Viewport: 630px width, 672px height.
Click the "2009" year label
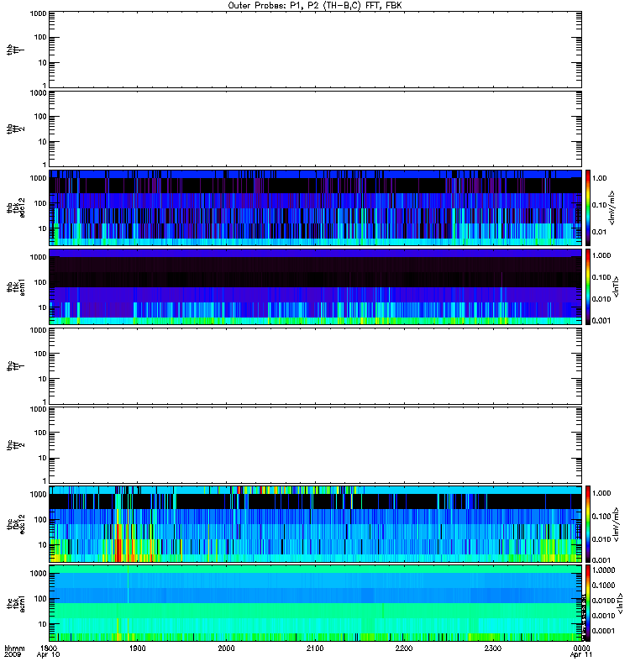point(12,655)
